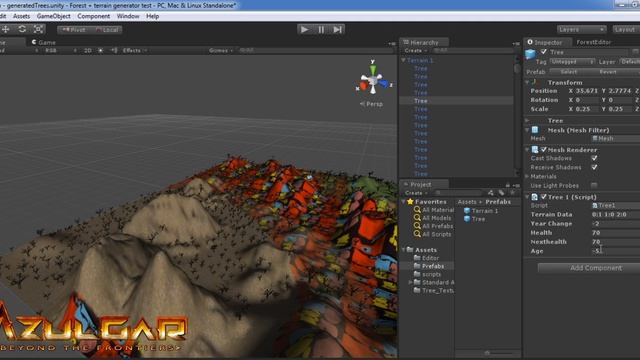
Task: Click the blue Z axis cone of gizmo
Action: click(x=384, y=84)
